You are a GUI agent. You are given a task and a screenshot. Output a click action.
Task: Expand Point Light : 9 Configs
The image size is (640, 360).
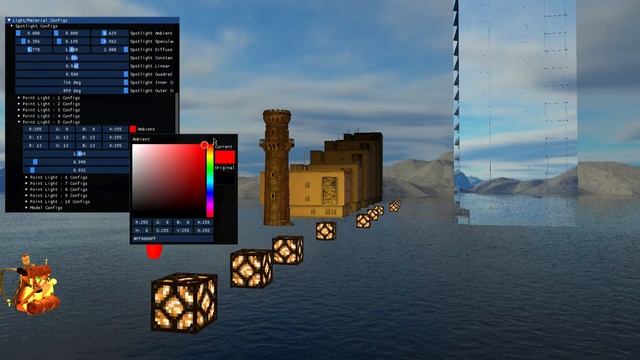26,196
